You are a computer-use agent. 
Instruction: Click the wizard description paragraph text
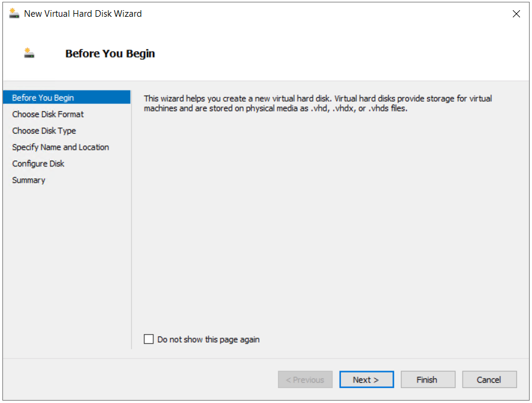(318, 104)
